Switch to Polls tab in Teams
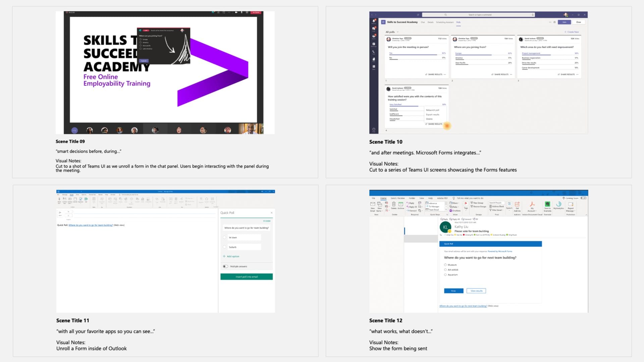644x362 pixels. click(458, 22)
